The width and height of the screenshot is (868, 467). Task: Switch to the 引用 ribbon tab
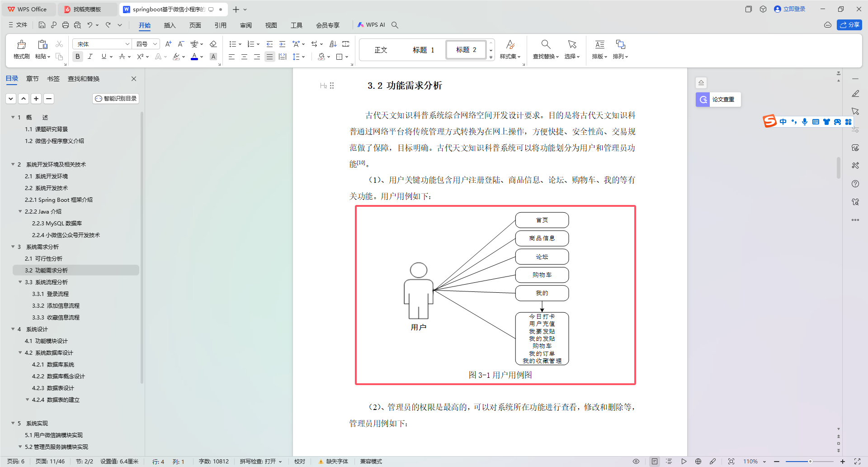tap(220, 25)
